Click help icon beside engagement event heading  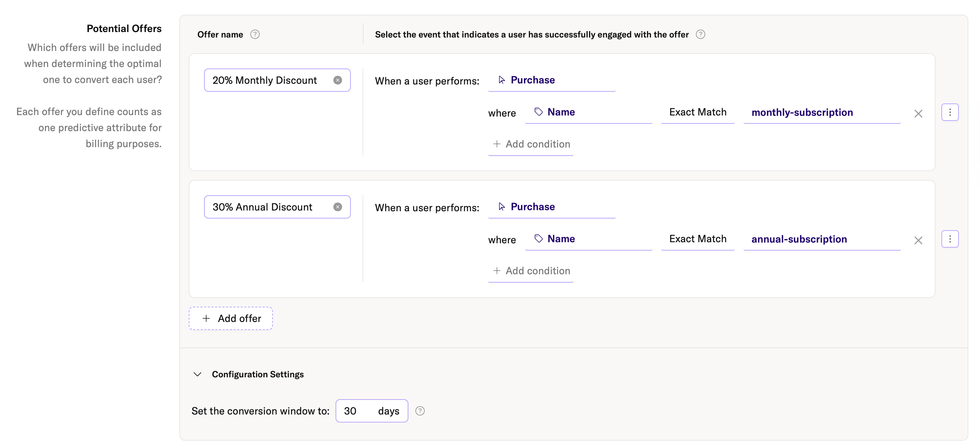pyautogui.click(x=700, y=34)
